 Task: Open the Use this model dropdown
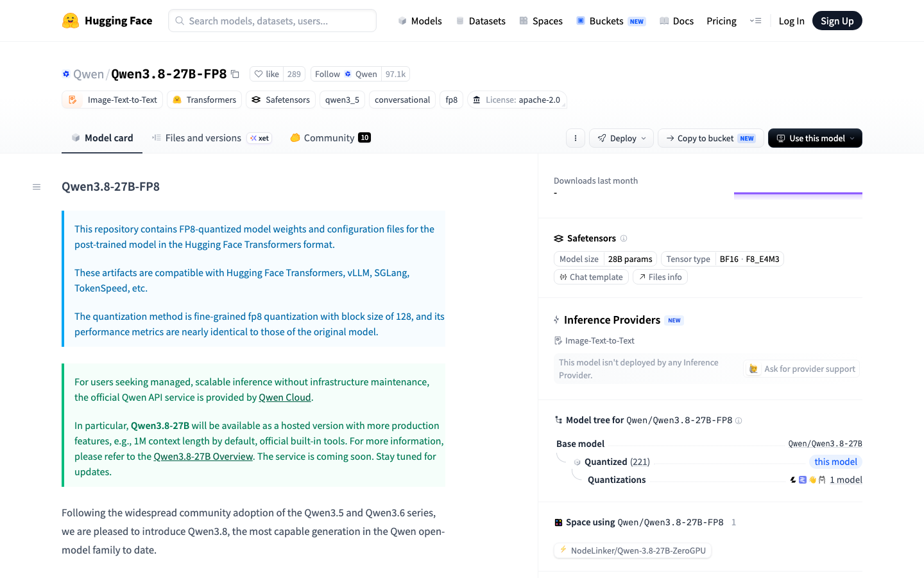click(815, 138)
